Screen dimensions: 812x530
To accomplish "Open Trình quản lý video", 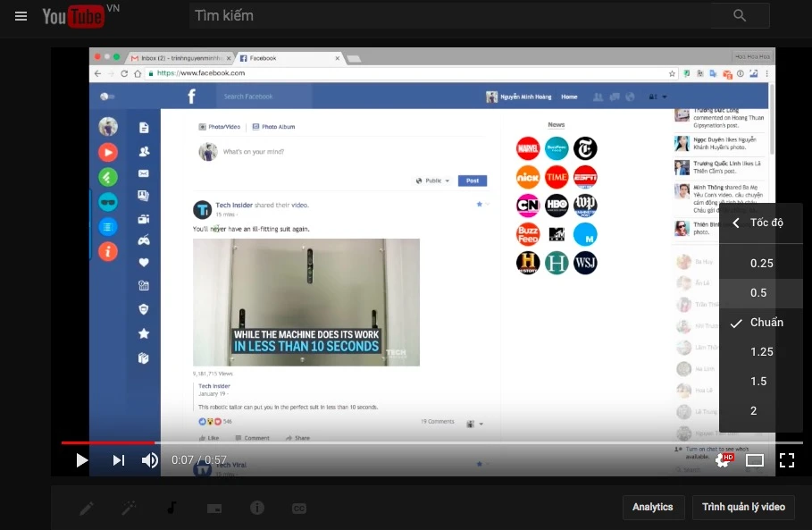I will click(743, 507).
